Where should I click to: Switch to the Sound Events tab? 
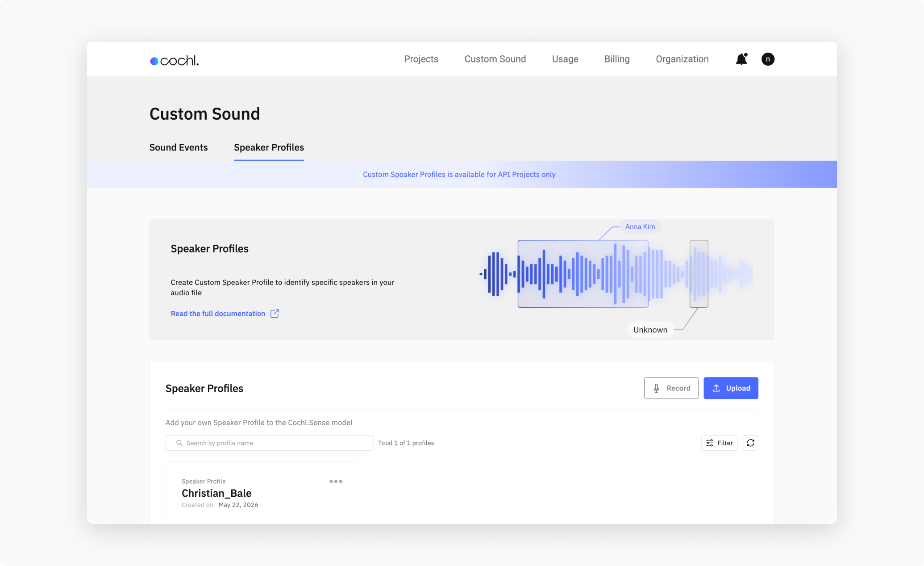[179, 147]
